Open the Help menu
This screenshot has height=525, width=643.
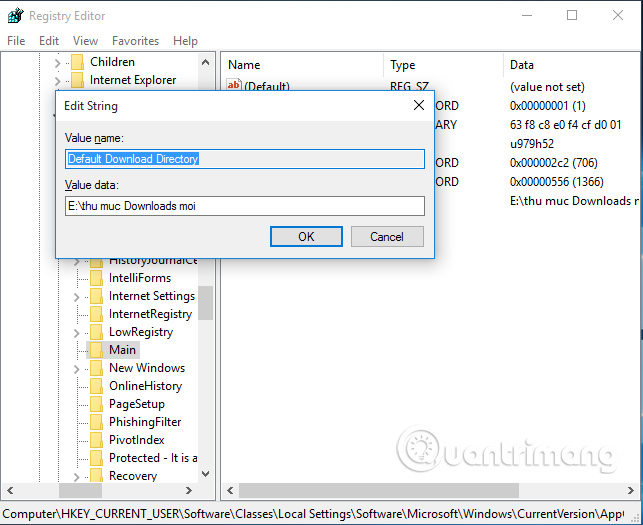[x=185, y=41]
